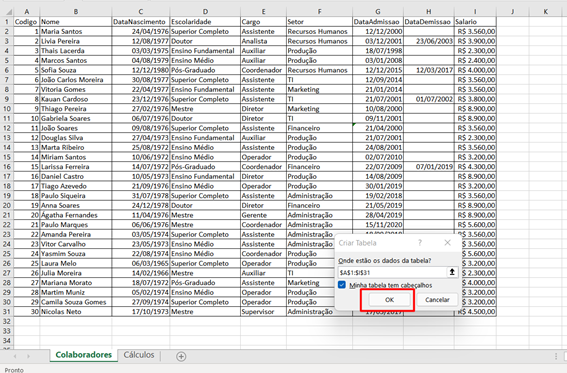
Task: Select the salary cell R$ 3.900,00
Action: pyautogui.click(x=475, y=41)
